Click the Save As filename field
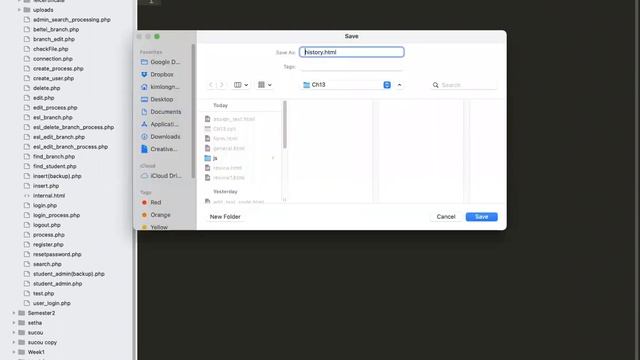Viewport: 640px width, 360px height. (352, 52)
